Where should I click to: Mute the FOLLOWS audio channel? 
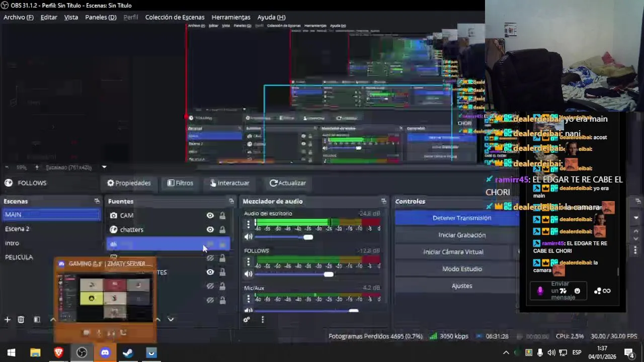(x=248, y=274)
